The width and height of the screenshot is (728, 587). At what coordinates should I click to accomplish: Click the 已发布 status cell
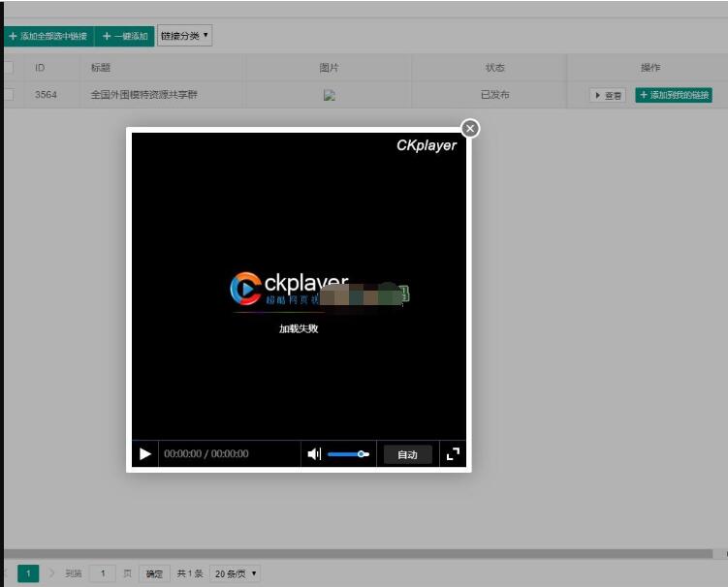pos(495,95)
